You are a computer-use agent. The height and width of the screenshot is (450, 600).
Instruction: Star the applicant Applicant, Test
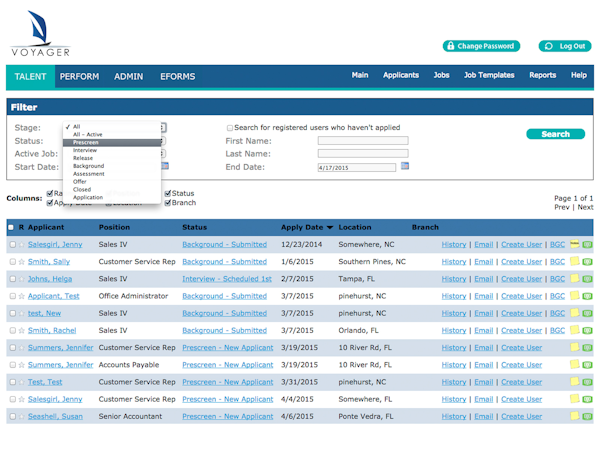[x=21, y=296]
